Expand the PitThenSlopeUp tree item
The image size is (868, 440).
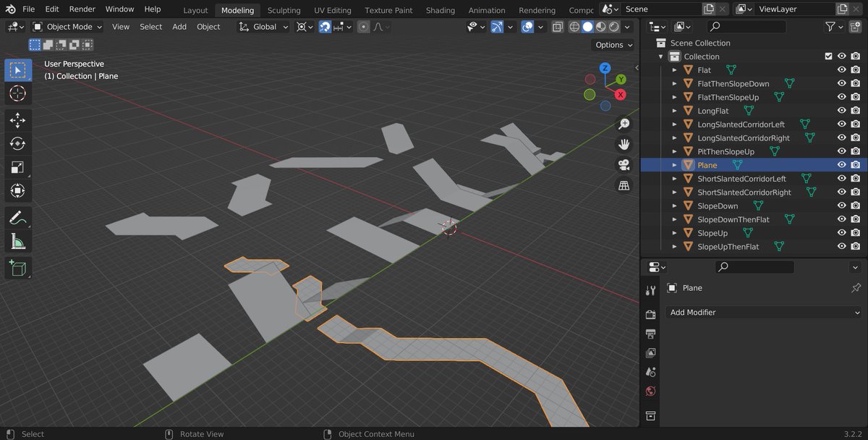pyautogui.click(x=674, y=152)
